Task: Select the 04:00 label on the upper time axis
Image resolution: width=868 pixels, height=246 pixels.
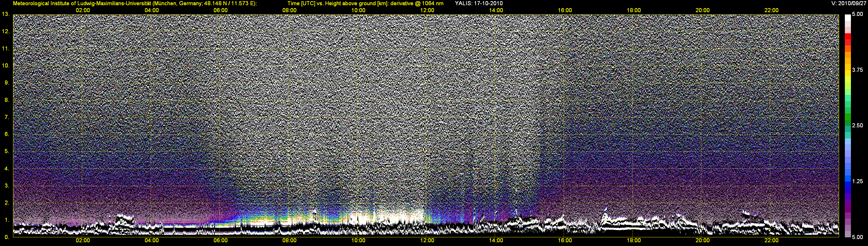Action: coord(152,10)
